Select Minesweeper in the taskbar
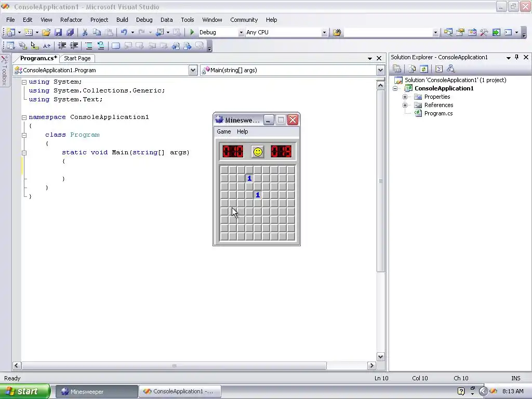 [96, 392]
